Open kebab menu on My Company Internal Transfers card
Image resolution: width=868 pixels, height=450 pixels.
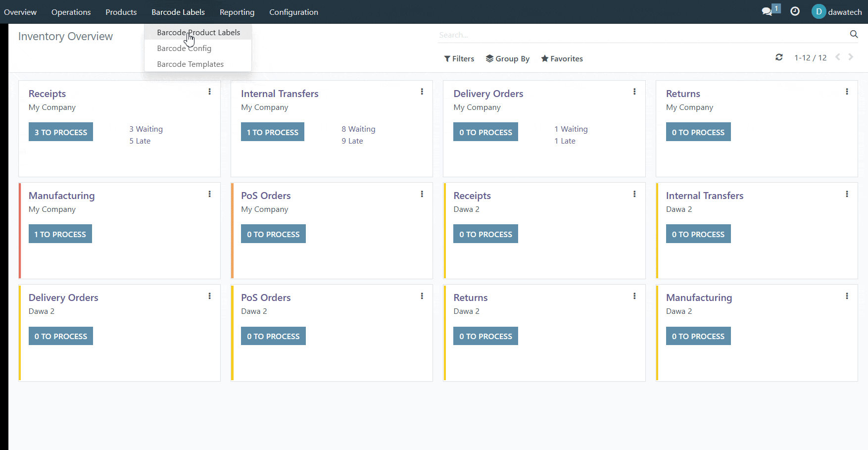[422, 92]
